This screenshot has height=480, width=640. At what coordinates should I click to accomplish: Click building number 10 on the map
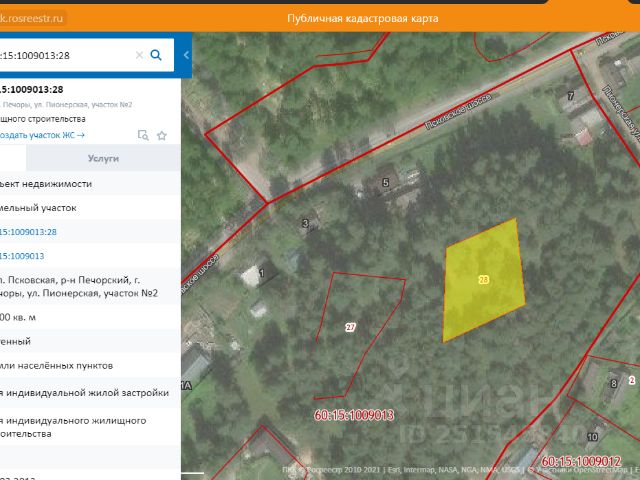[592, 437]
